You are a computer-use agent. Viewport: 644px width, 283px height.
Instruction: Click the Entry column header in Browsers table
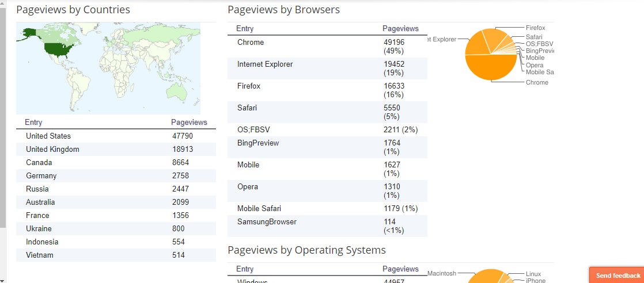[x=245, y=29]
